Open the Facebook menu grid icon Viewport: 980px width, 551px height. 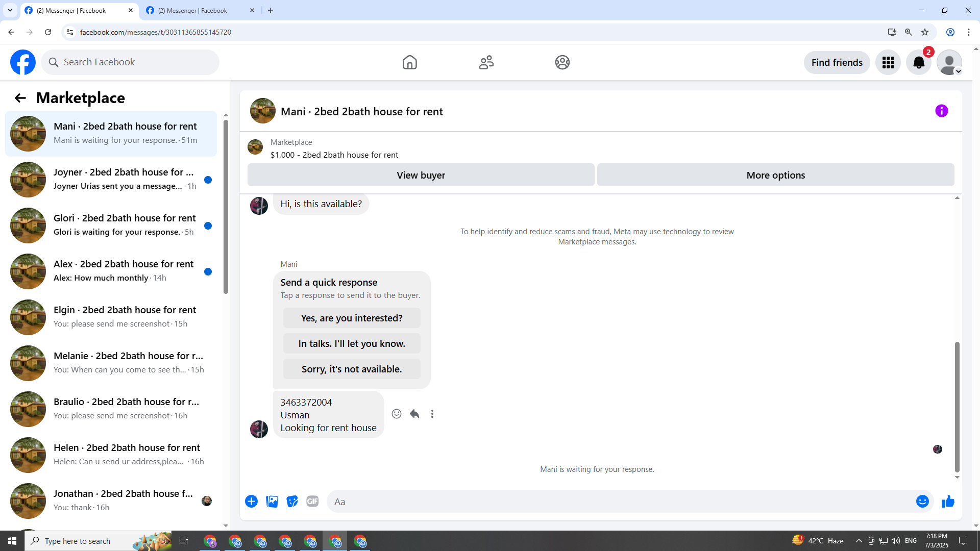click(888, 62)
